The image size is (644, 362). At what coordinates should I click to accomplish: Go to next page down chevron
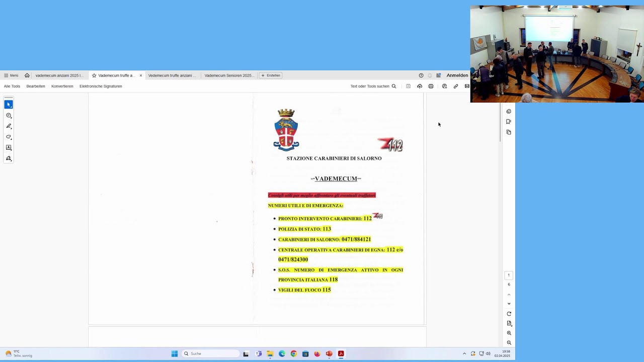(509, 304)
